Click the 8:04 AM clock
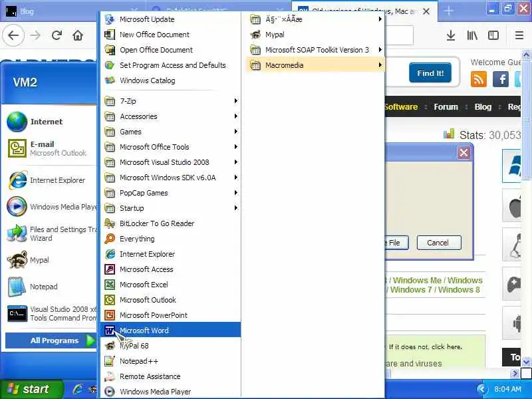532x399 pixels. point(507,389)
